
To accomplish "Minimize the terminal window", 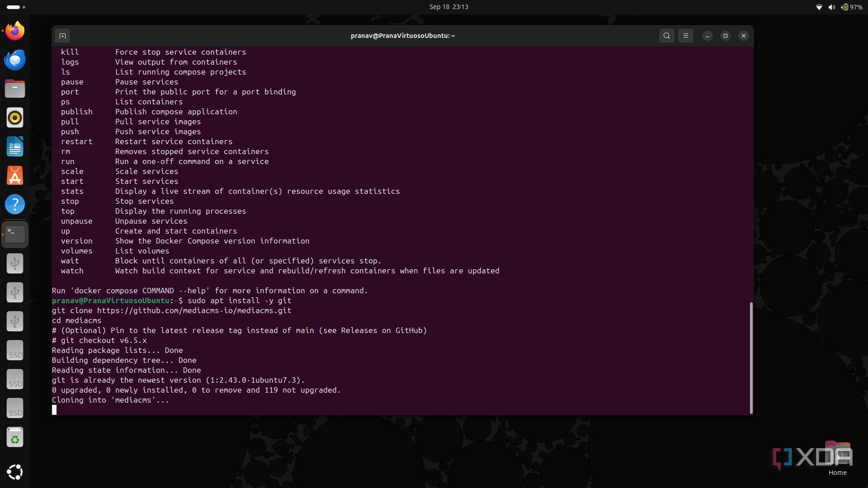I will pos(707,36).
